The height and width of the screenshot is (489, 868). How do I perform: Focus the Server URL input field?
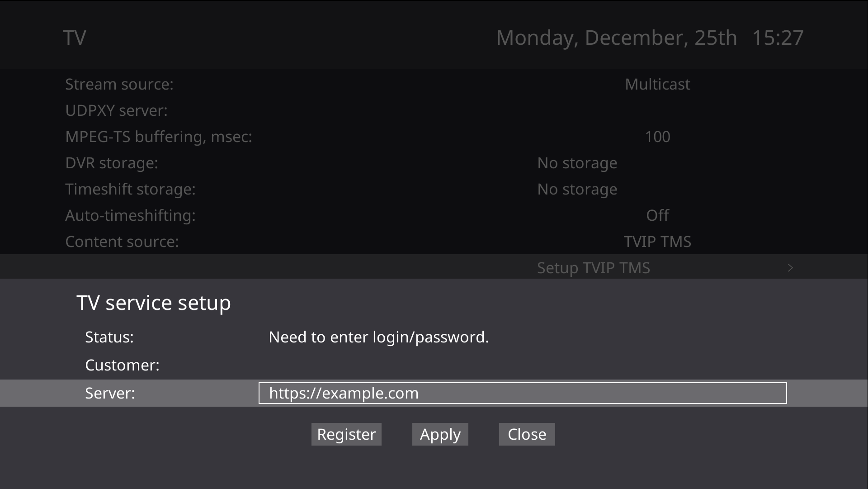click(522, 393)
